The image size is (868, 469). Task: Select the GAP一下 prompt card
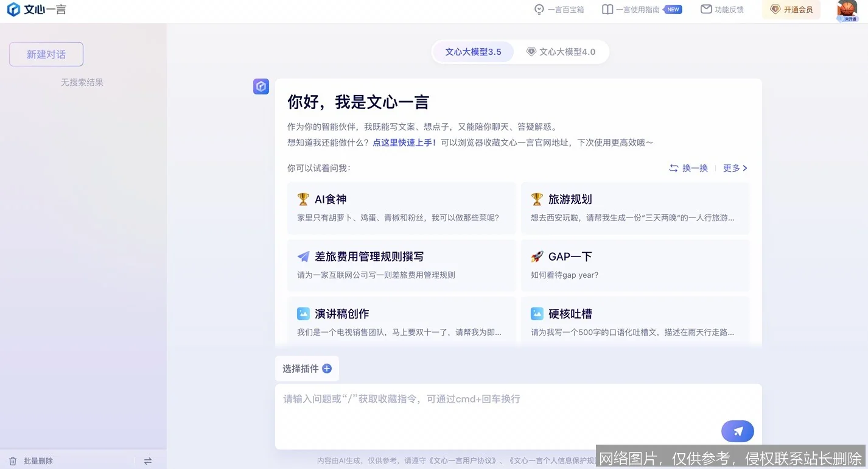[x=635, y=265]
